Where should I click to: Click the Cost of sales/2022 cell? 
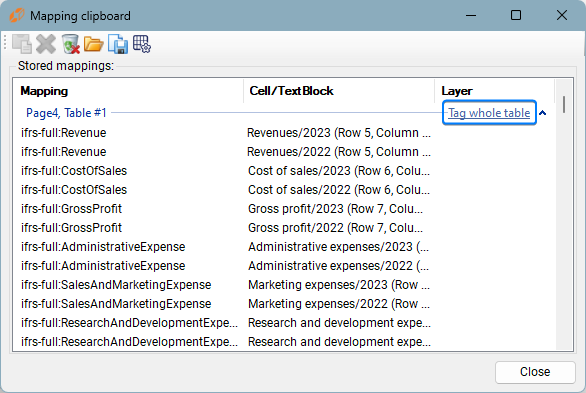[339, 190]
